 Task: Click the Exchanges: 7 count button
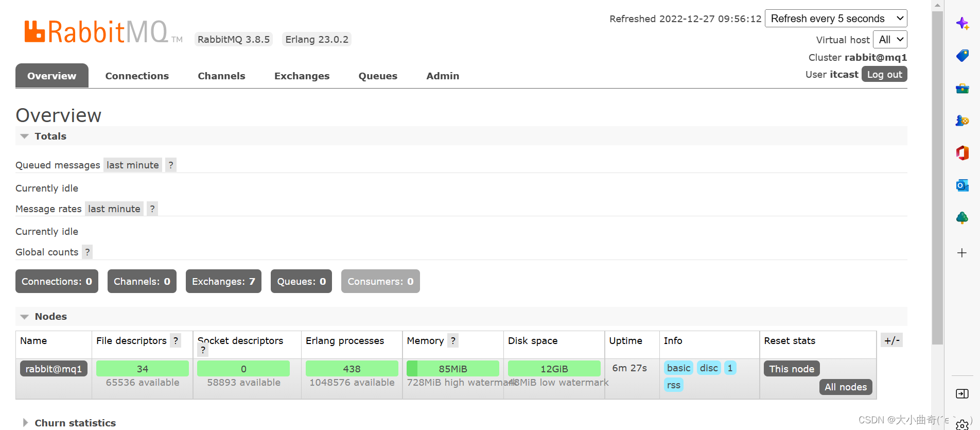223,281
